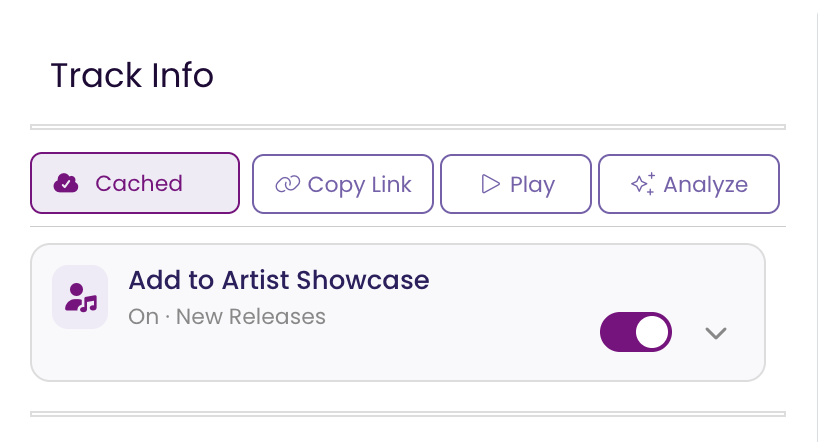Click the white knob of the showcase toggle
Image resolution: width=818 pixels, height=442 pixels.
point(652,332)
